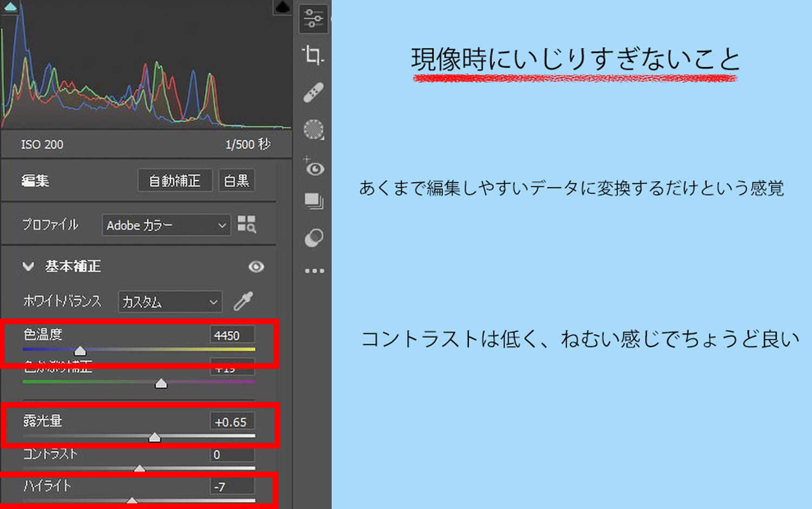The width and height of the screenshot is (812, 509).
Task: Browse profiles with the grid search icon
Action: [247, 224]
